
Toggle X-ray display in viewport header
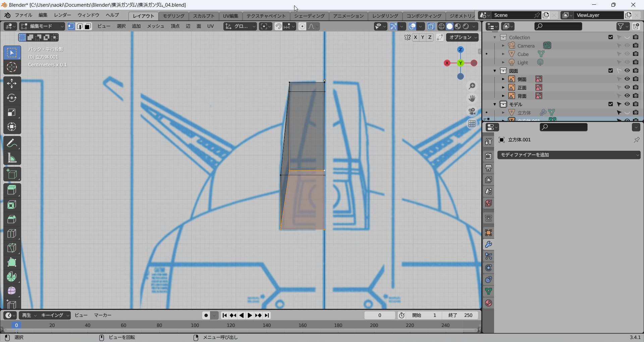(431, 26)
